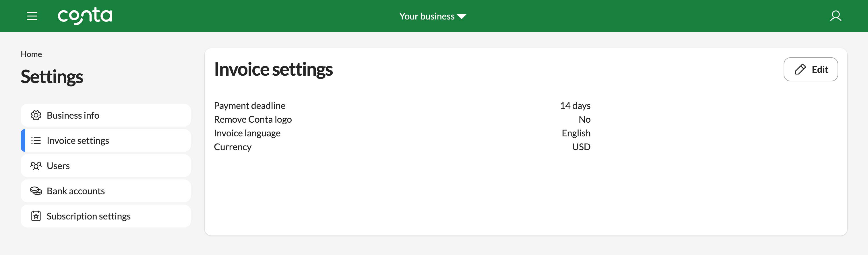Click the Edit button
The height and width of the screenshot is (255, 868).
pyautogui.click(x=811, y=69)
